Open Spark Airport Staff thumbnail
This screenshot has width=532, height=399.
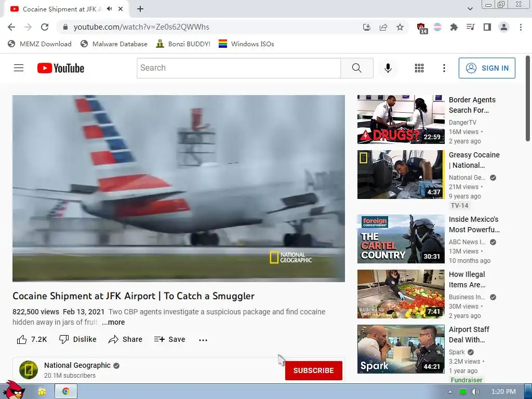pyautogui.click(x=401, y=349)
